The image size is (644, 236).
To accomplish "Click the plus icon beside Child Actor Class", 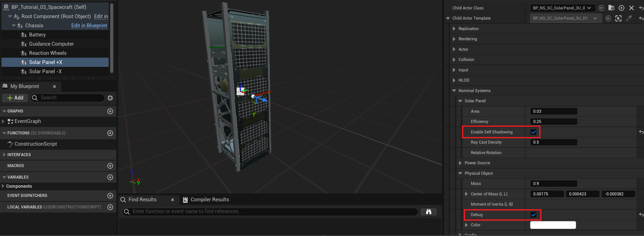I will [x=622, y=8].
